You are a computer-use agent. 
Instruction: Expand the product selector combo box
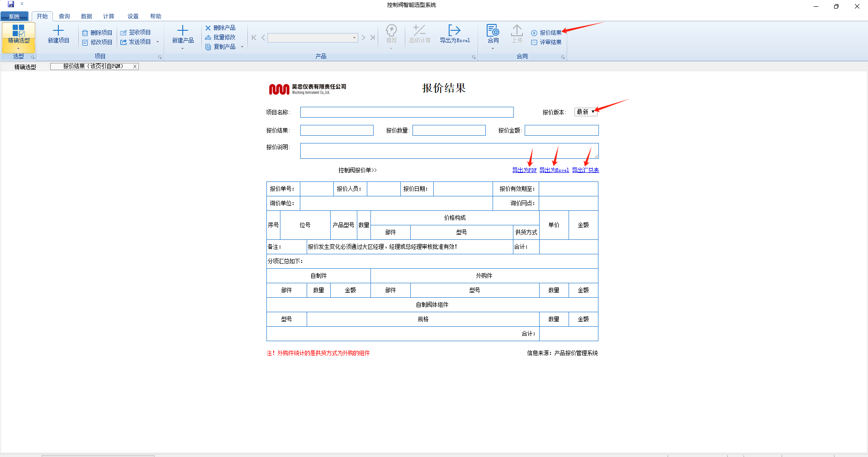point(354,38)
